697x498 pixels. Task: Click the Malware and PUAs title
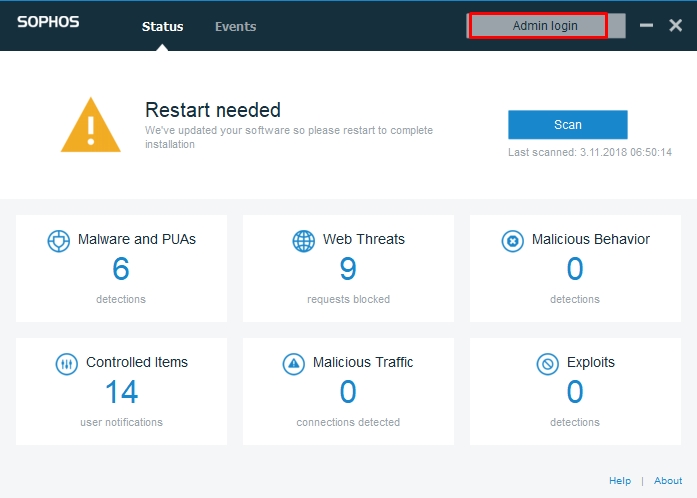click(x=137, y=239)
